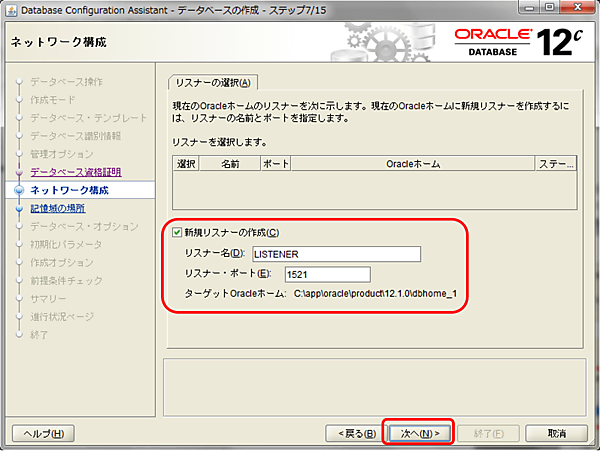The height and width of the screenshot is (451, 600).
Task: Click the ポート column header
Action: (x=276, y=163)
